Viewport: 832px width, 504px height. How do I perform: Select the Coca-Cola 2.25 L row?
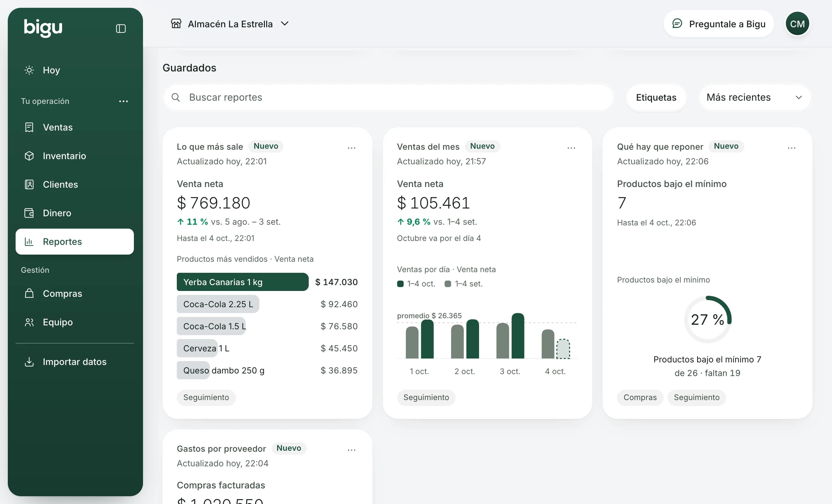[x=267, y=304]
